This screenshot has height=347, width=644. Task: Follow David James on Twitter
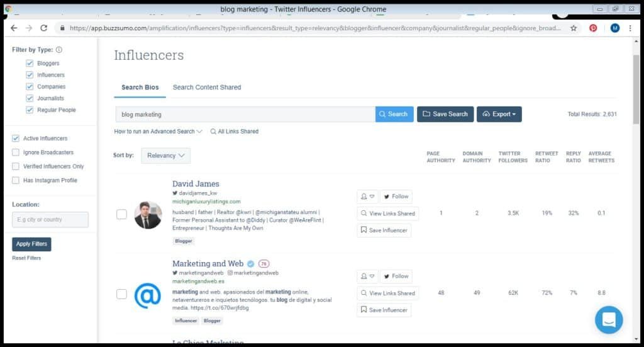pos(396,196)
